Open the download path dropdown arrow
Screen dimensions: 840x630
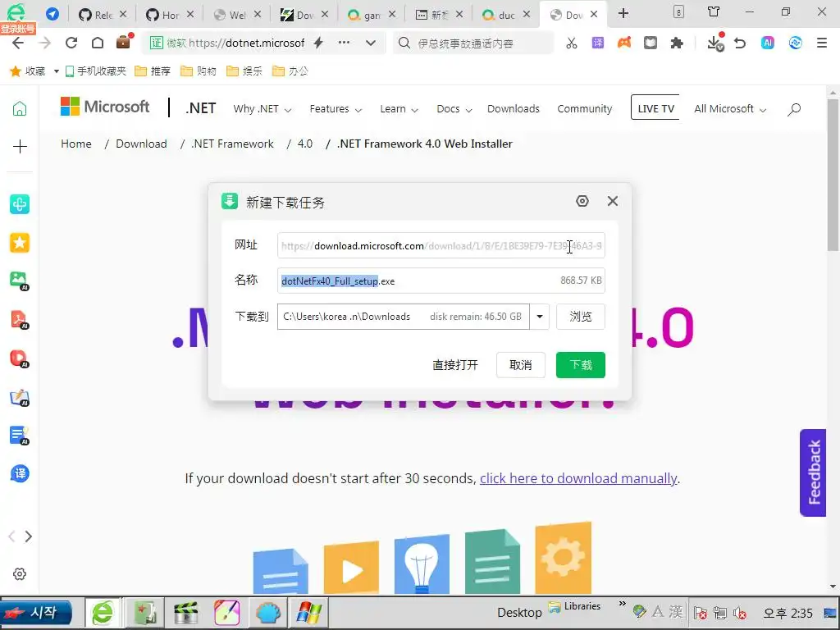pos(540,317)
